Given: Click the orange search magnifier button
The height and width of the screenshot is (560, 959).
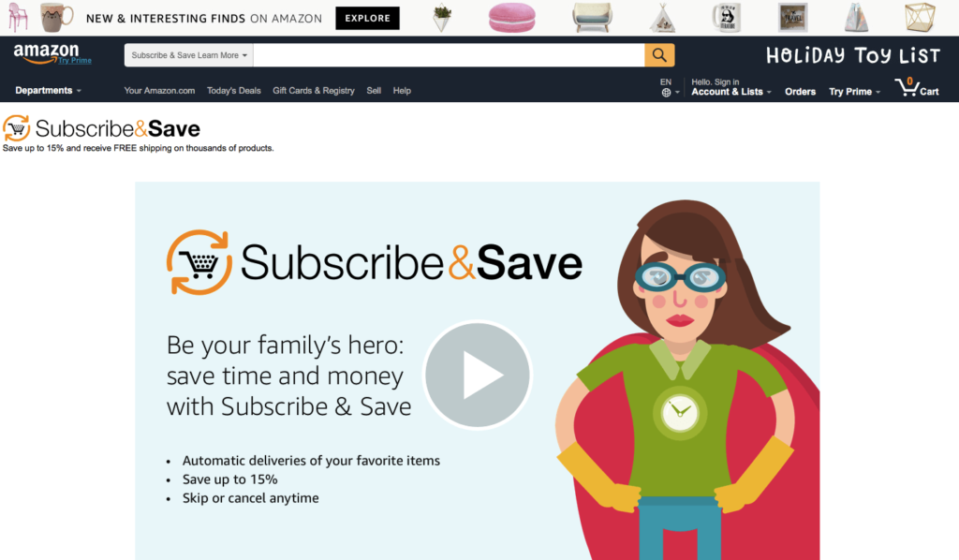Looking at the screenshot, I should coord(659,55).
